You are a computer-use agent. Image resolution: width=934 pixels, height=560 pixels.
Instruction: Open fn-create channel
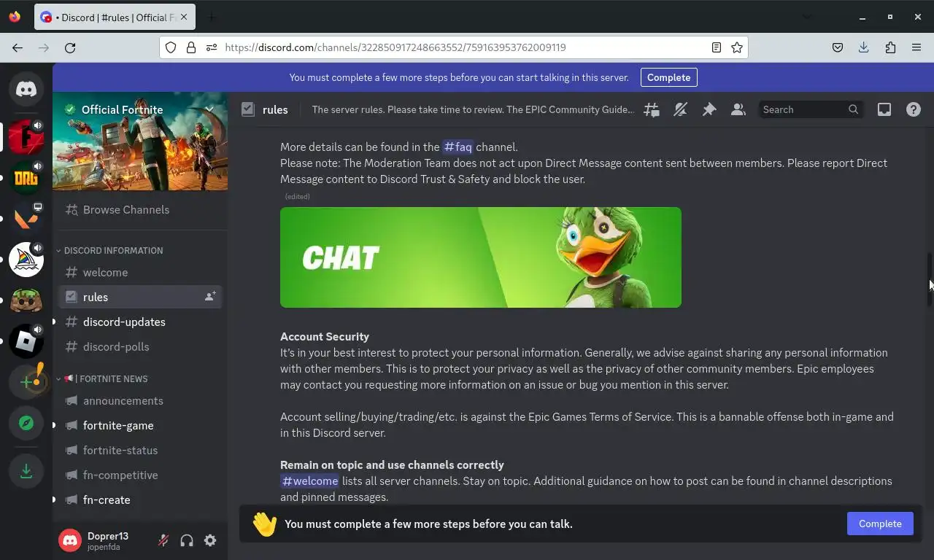pos(140,499)
